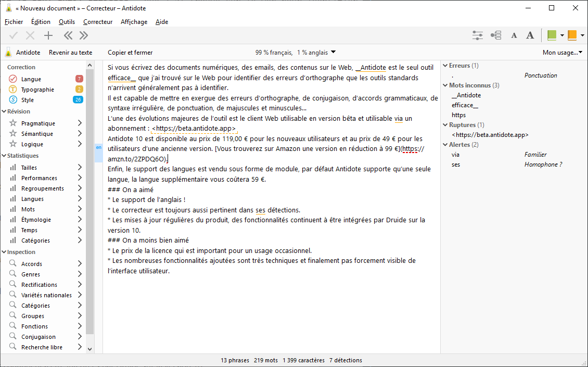This screenshot has height=367, width=588.
Task: Click Revenir au texte
Action: (x=70, y=53)
